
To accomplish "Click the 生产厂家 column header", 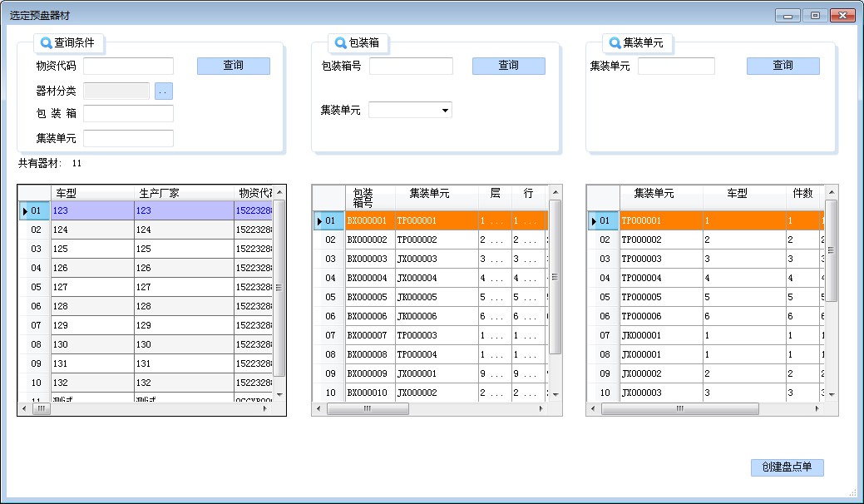I will (184, 193).
